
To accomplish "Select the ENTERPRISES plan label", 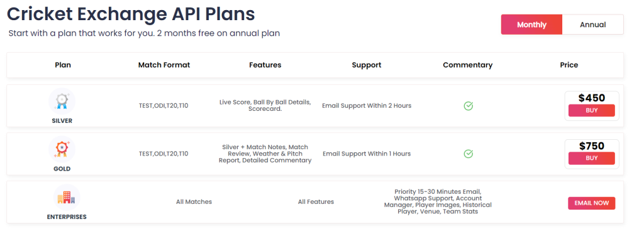I will (x=67, y=217).
